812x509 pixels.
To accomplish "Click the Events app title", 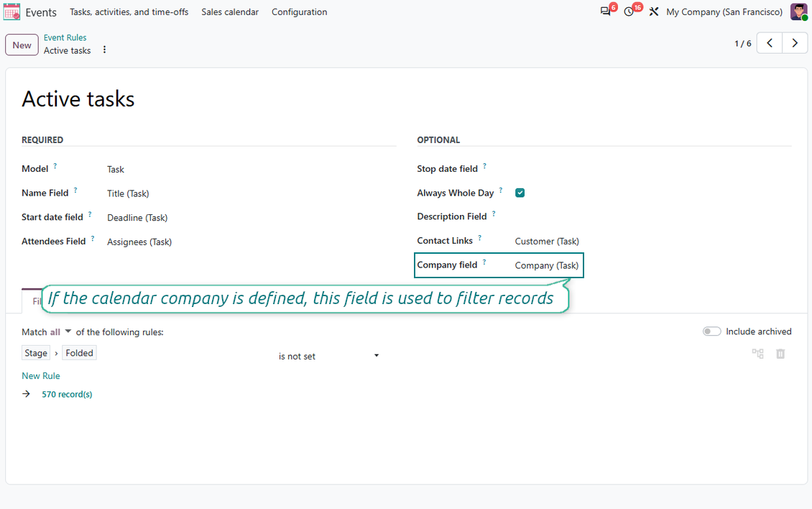I will (41, 12).
